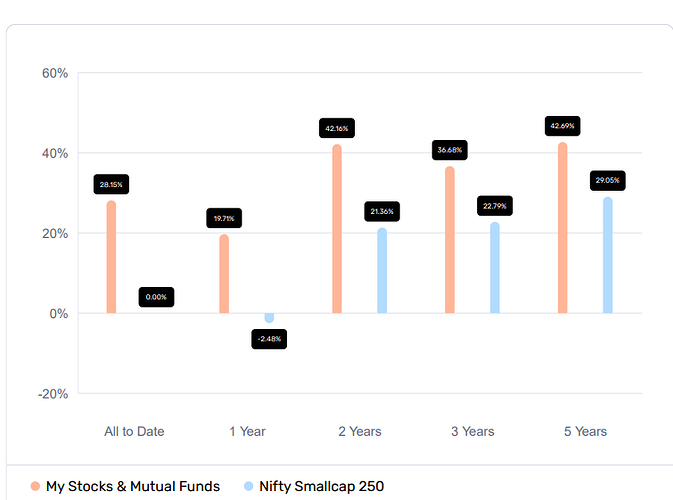Click the small blue negative 1 Year bar
Viewport: 673px width, 500px height.
[269, 318]
